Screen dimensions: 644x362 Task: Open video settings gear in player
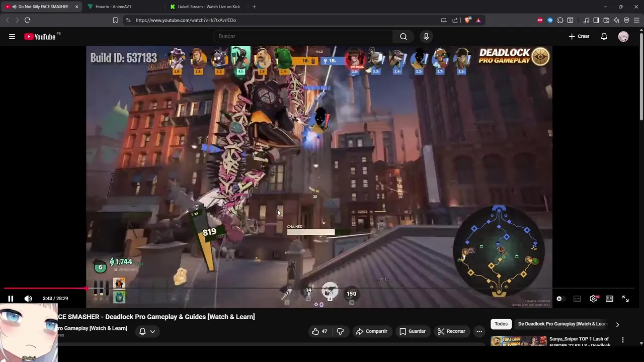593,299
